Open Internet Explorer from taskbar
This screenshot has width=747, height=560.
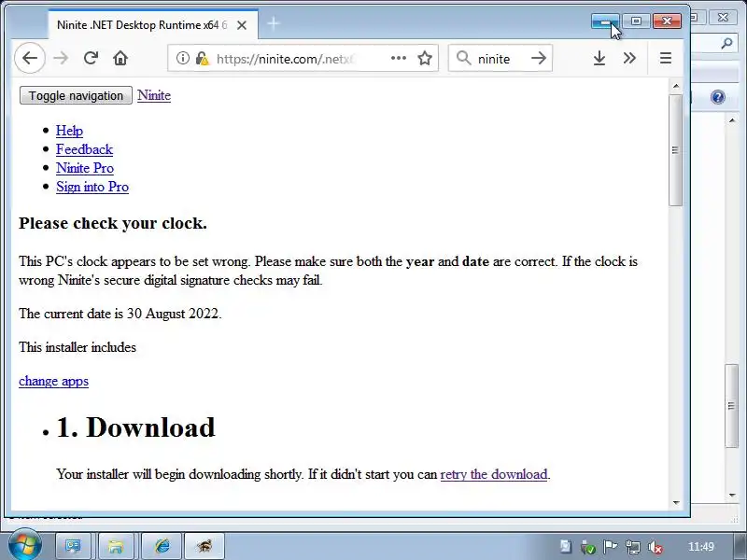pos(162,546)
